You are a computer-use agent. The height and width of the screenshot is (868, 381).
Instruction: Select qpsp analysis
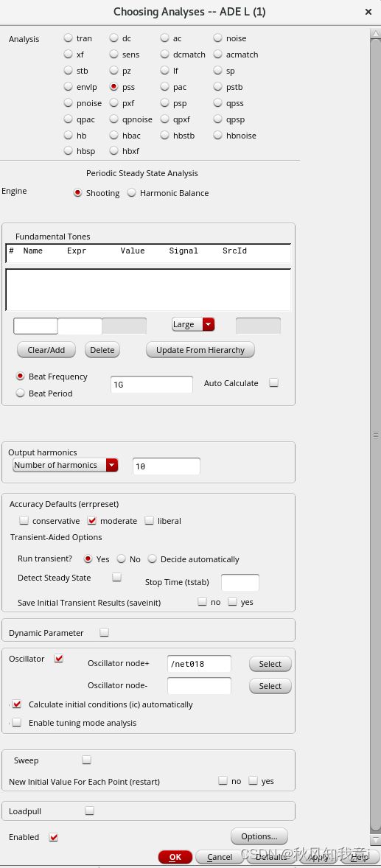[217, 119]
